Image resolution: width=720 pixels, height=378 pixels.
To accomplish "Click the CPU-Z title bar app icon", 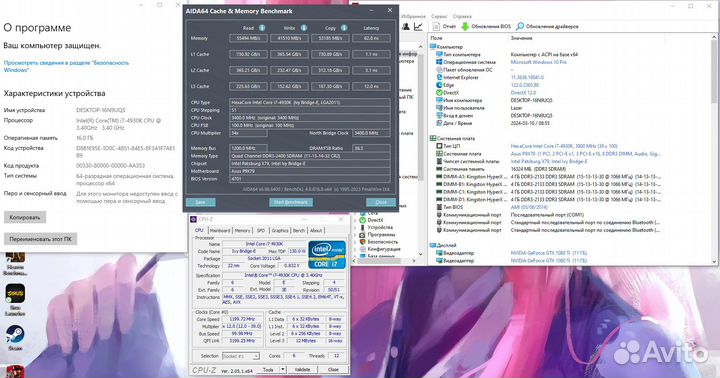I will [x=193, y=220].
